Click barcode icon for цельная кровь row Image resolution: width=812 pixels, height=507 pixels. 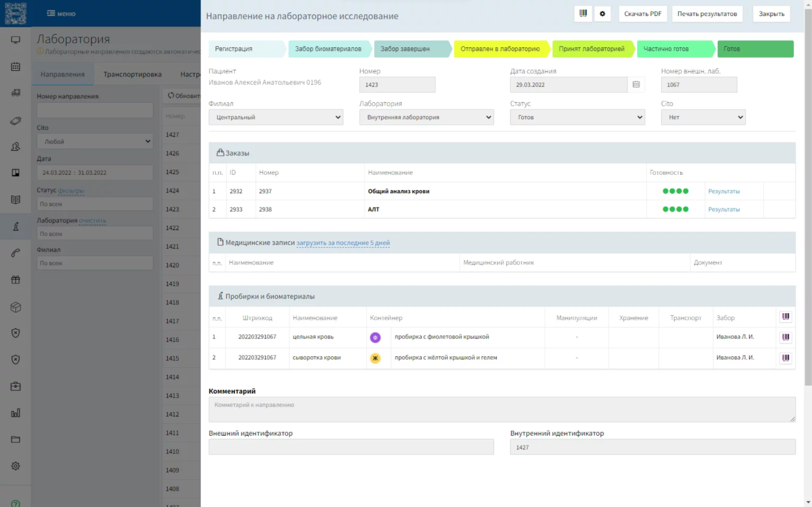(785, 337)
